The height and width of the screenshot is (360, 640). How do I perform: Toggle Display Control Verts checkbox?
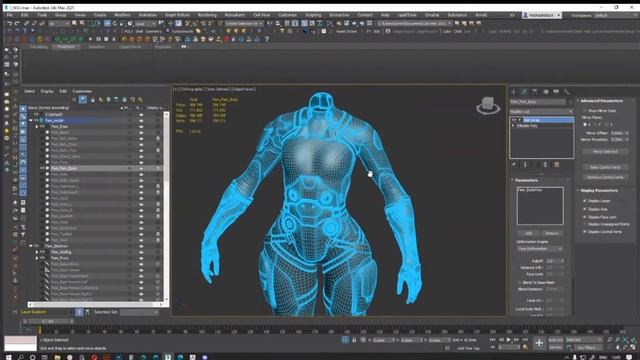click(585, 231)
